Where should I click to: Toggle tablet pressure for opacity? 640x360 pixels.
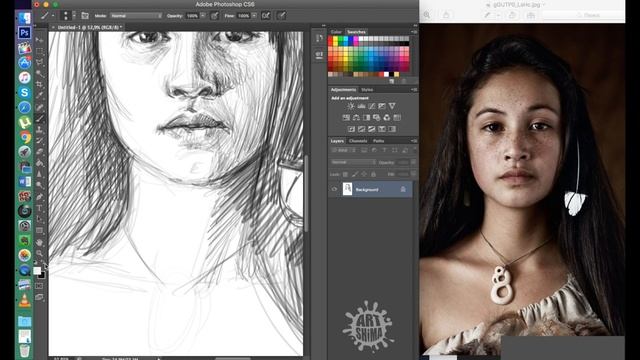pyautogui.click(x=214, y=16)
